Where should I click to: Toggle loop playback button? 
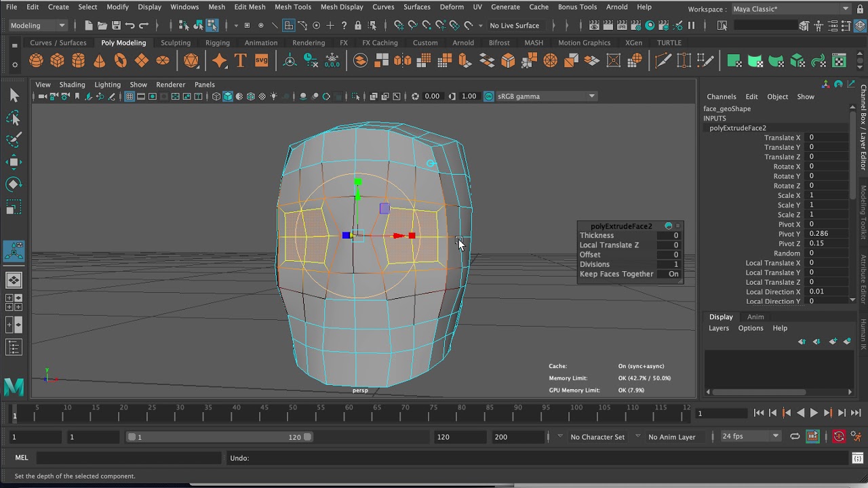tap(795, 436)
